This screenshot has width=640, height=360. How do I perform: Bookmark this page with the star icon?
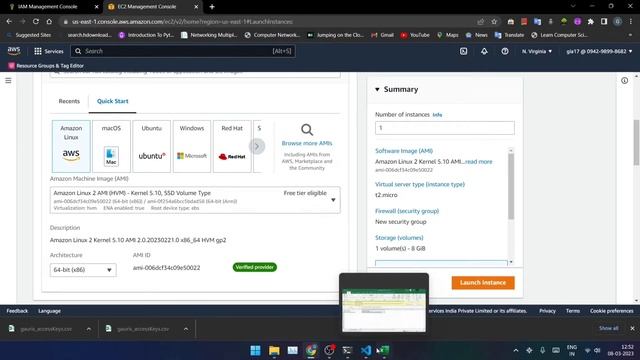tap(494, 22)
